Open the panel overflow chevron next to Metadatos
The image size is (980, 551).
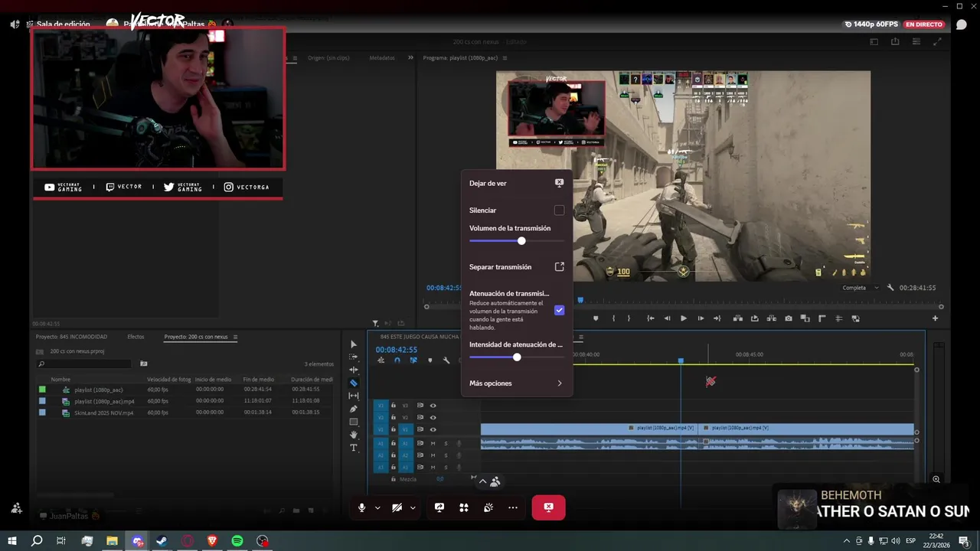point(410,57)
